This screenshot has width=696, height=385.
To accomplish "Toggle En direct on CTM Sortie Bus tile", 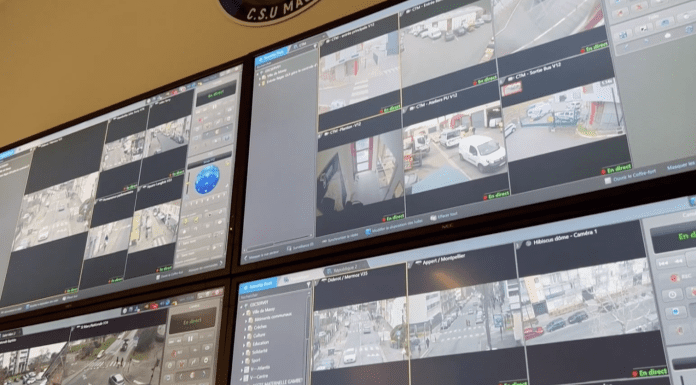I will 617,169.
